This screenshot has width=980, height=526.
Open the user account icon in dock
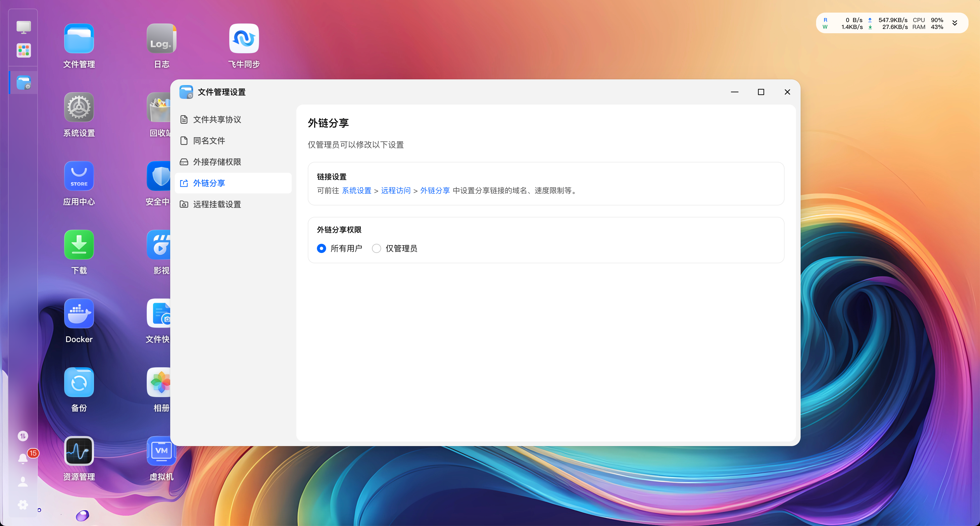point(23,482)
